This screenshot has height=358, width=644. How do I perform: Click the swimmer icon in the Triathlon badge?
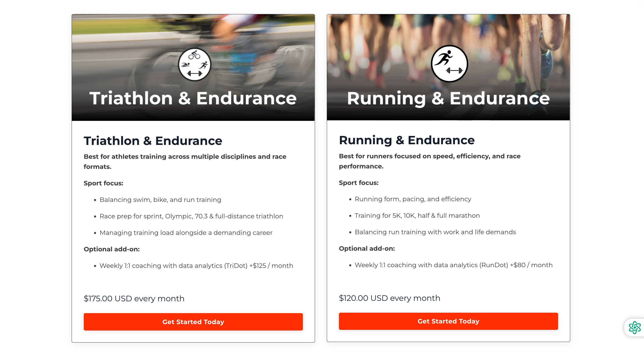pos(185,65)
